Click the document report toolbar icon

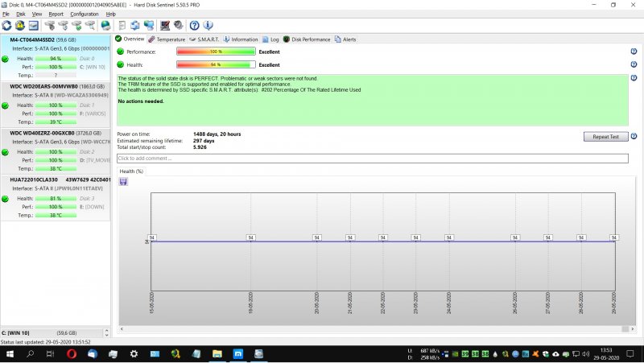tap(122, 26)
